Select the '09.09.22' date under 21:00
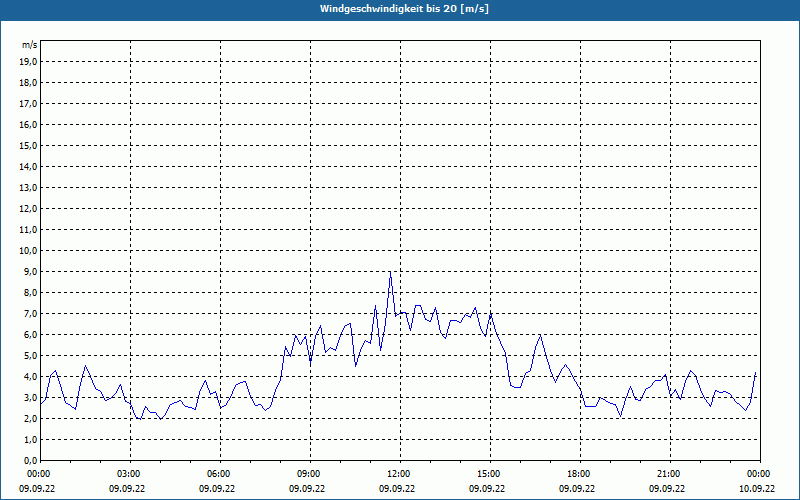Viewport: 800px width, 500px height. [667, 488]
